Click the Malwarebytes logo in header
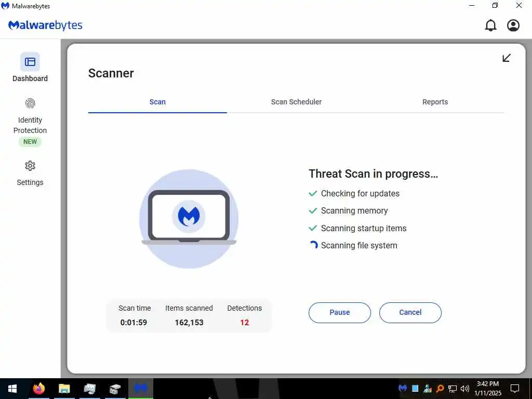Viewport: 532px width, 399px height. coord(45,25)
